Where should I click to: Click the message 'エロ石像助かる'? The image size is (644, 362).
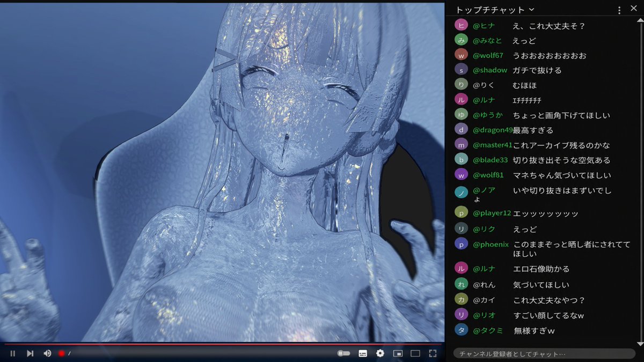click(541, 269)
